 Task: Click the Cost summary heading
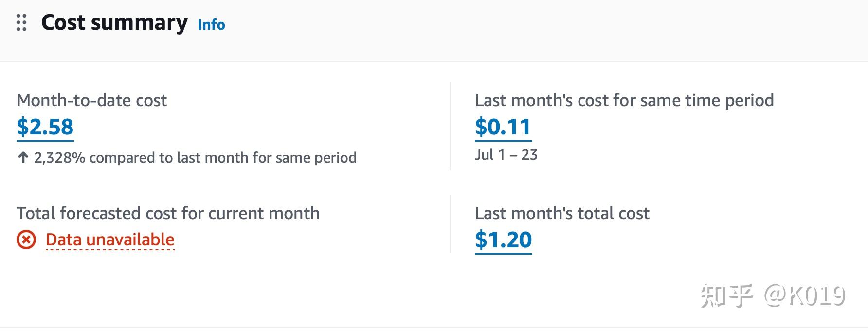[114, 23]
